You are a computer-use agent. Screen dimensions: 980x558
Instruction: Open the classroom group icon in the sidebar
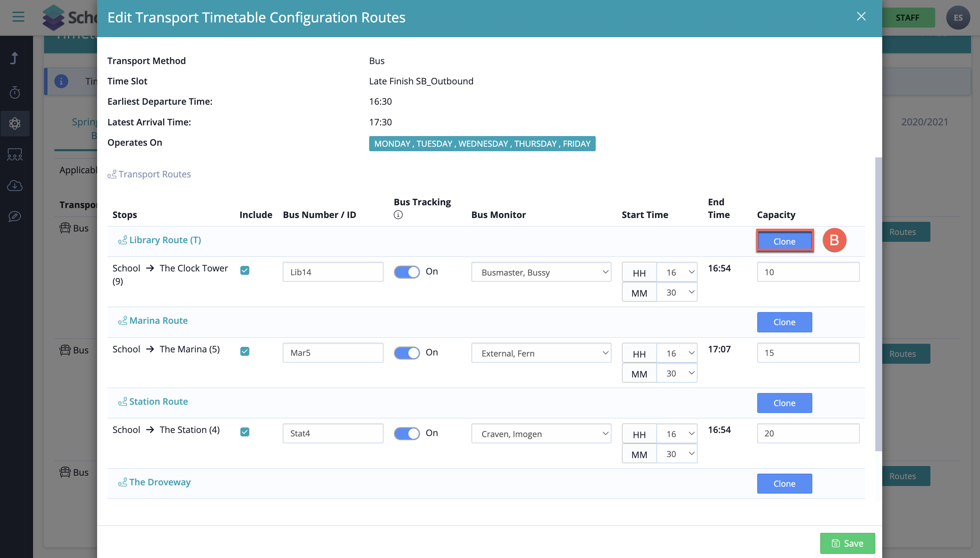click(x=14, y=154)
